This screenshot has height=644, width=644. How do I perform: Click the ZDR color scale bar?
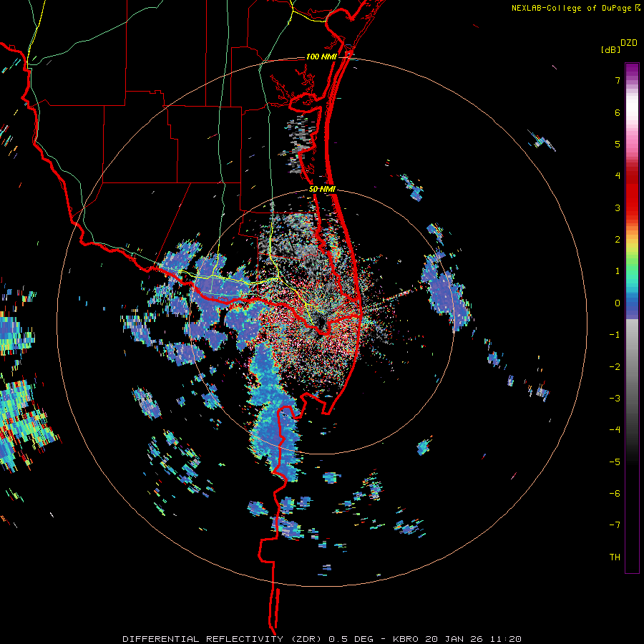tap(632, 318)
